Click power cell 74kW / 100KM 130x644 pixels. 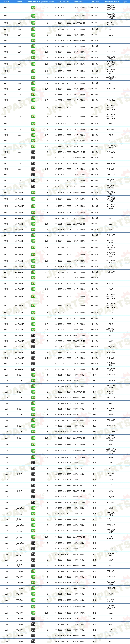point(79,397)
